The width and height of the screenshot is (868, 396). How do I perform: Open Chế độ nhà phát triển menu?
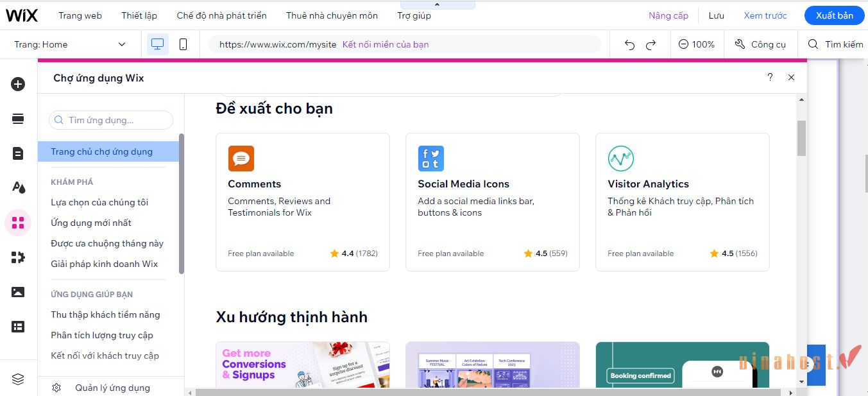pos(222,15)
